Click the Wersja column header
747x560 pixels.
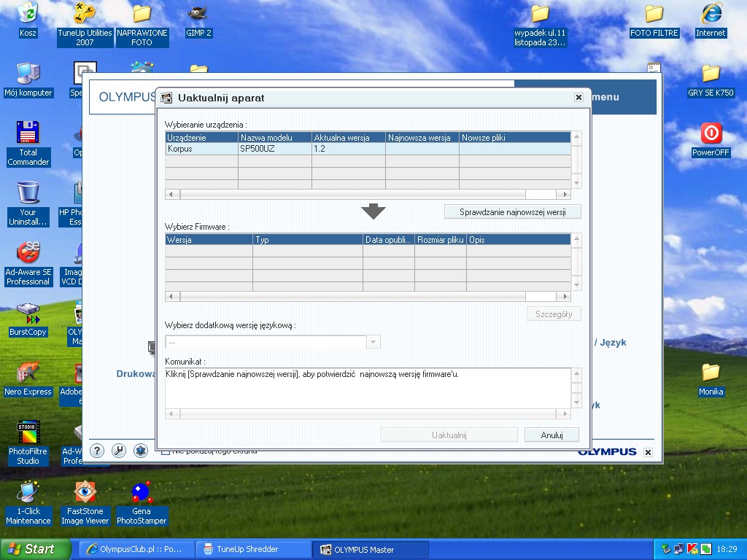(x=209, y=239)
